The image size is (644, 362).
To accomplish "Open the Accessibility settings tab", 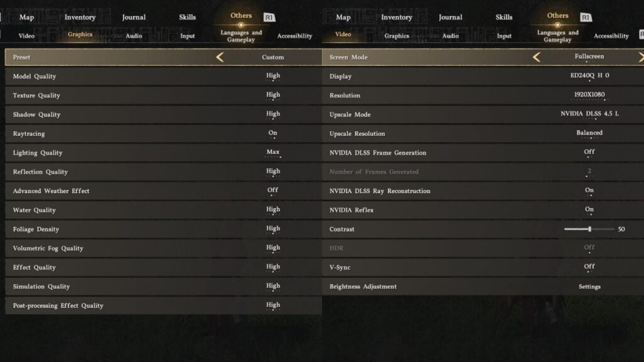I will tap(294, 36).
